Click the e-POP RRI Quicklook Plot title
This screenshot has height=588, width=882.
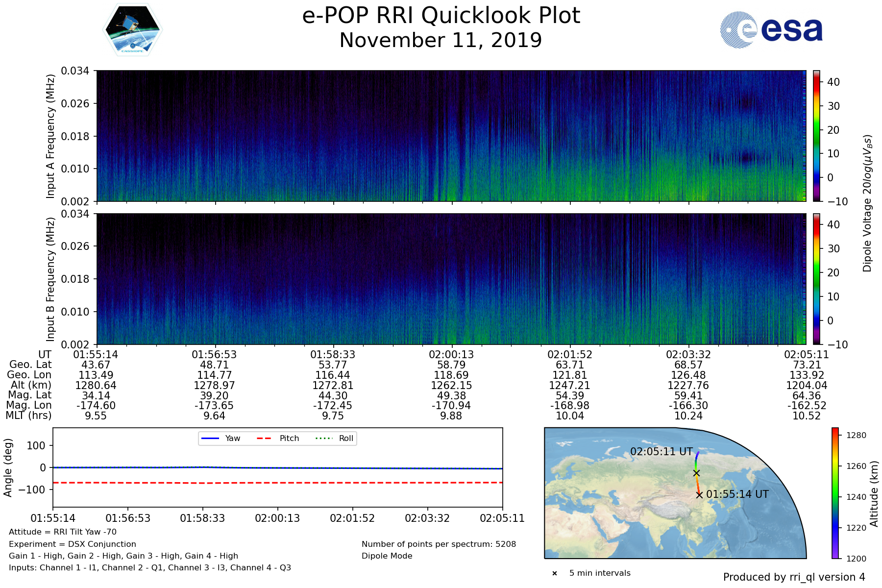(441, 16)
